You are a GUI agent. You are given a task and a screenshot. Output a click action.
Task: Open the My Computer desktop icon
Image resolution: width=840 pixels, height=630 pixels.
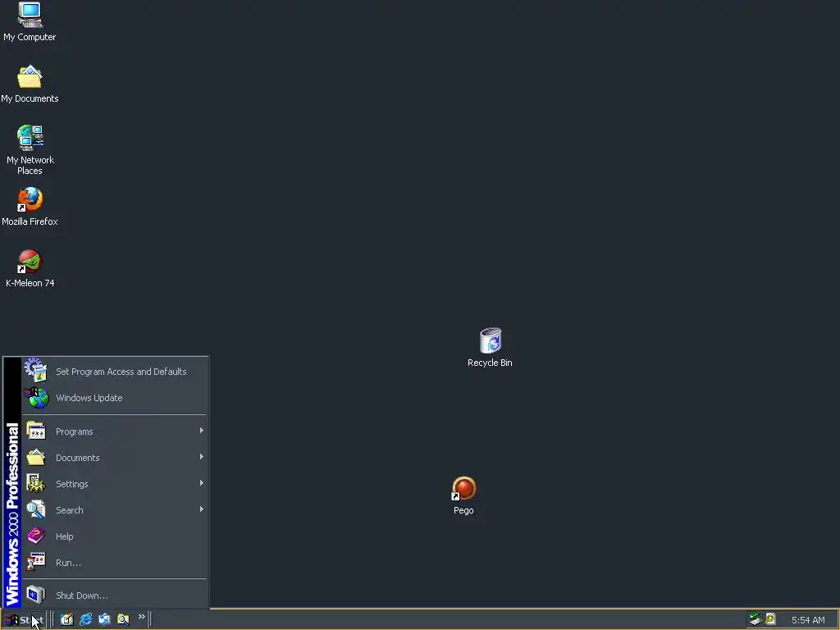30,21
